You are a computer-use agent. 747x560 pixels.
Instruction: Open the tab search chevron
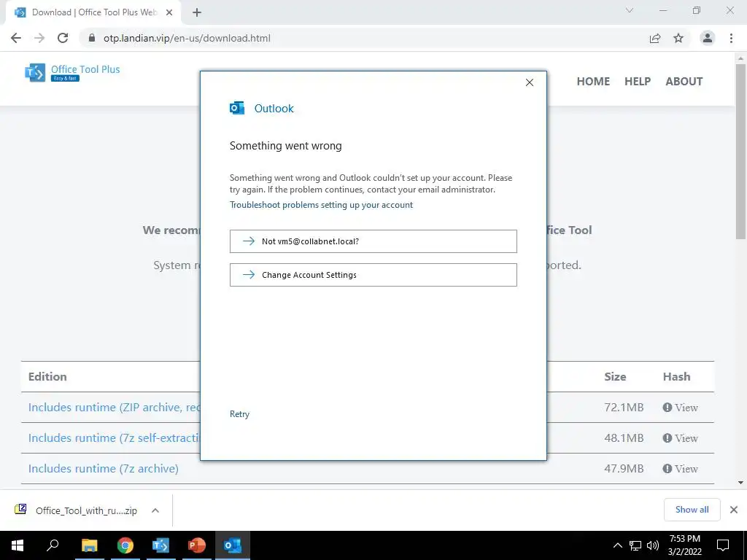coord(630,10)
